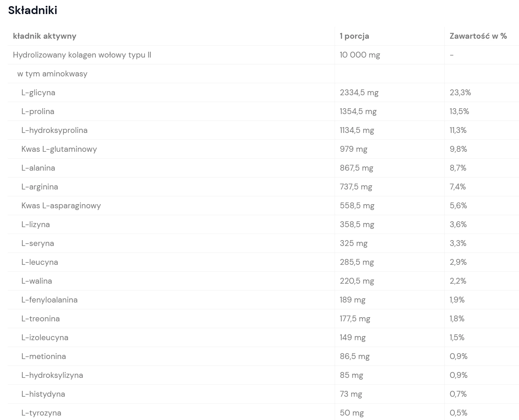Select the 'Kwas L-asparaginowy' cell
Image resolution: width=519 pixels, height=420 pixels.
61,206
